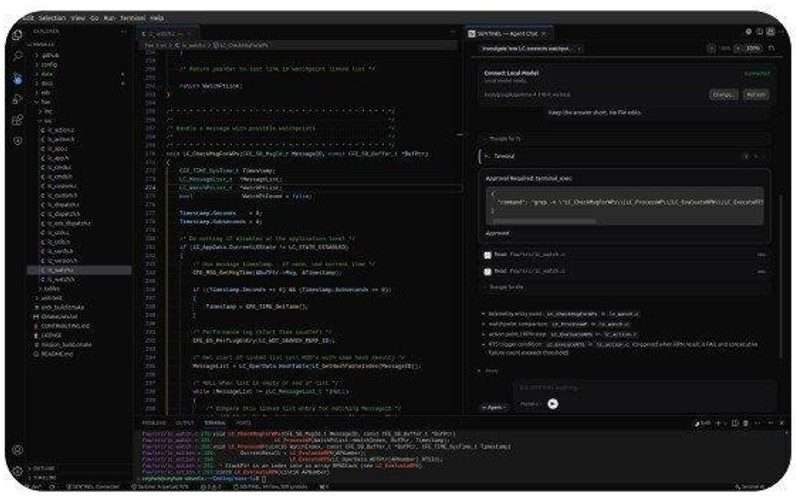This screenshot has width=796, height=496.
Task: Open the Extensions view
Action: (18, 120)
